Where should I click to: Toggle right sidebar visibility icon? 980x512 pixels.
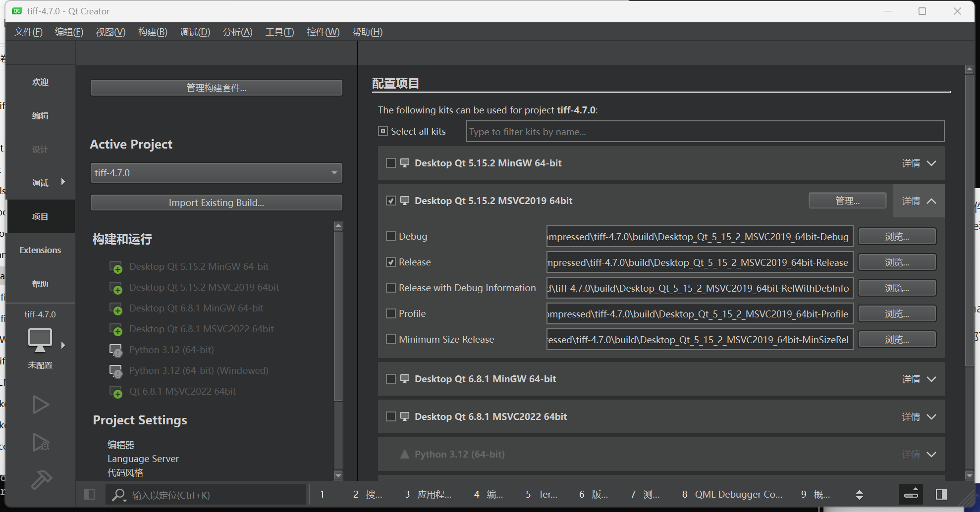click(x=941, y=494)
